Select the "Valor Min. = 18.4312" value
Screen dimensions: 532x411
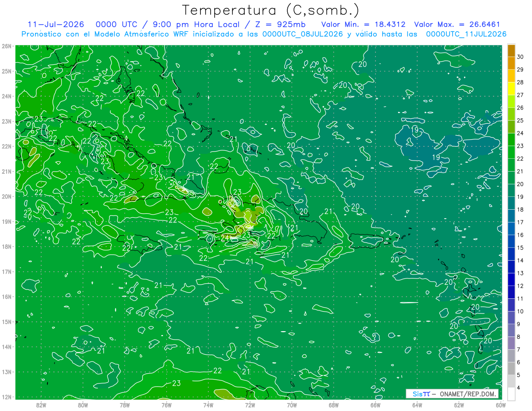(x=364, y=24)
